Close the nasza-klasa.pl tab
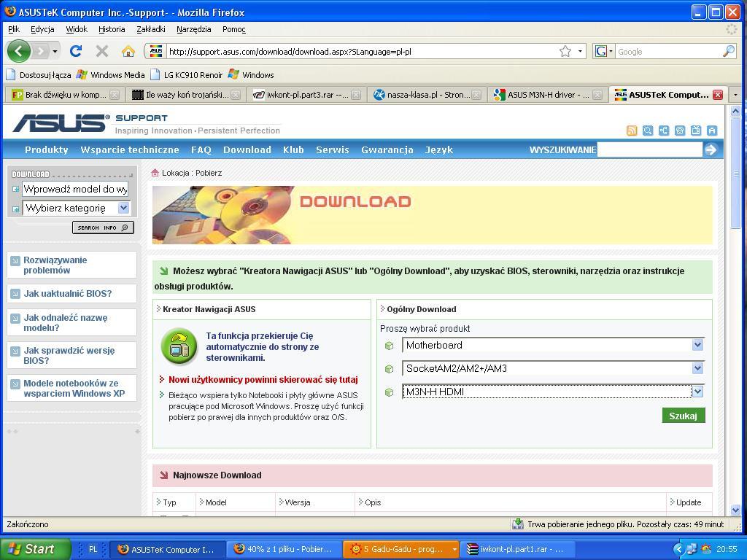The image size is (747, 560). point(476,95)
